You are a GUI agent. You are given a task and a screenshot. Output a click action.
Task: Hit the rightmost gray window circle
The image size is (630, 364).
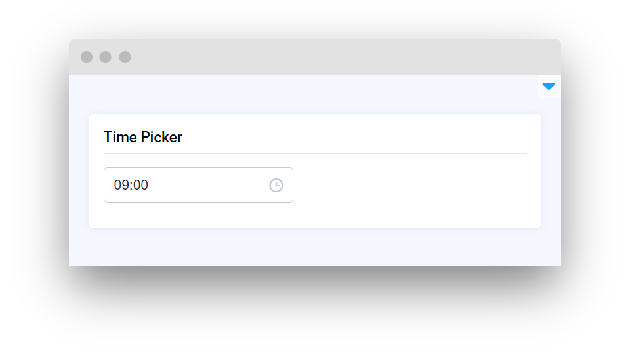point(125,57)
